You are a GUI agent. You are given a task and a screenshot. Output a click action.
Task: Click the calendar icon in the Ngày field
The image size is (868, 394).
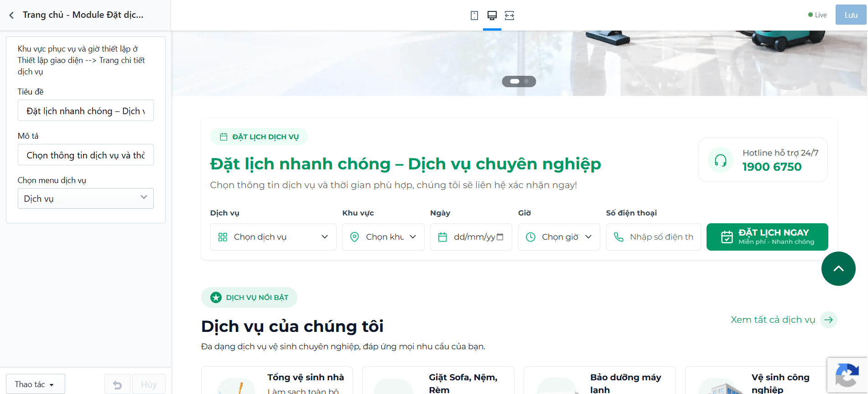coord(442,237)
